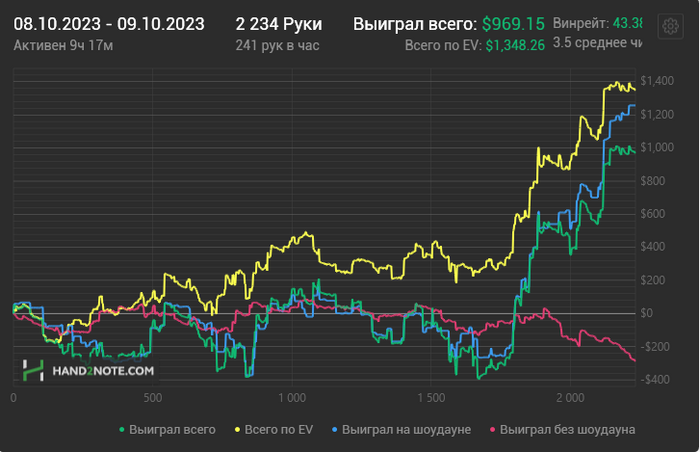Click the $1,000 y-axis label
Screen dimensions: 700x452
[x=657, y=147]
